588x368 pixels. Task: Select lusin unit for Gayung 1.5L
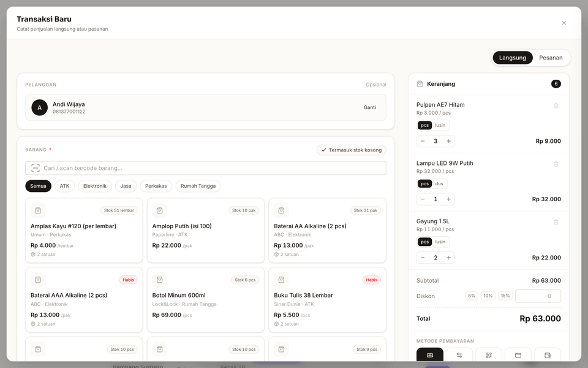pyautogui.click(x=440, y=242)
